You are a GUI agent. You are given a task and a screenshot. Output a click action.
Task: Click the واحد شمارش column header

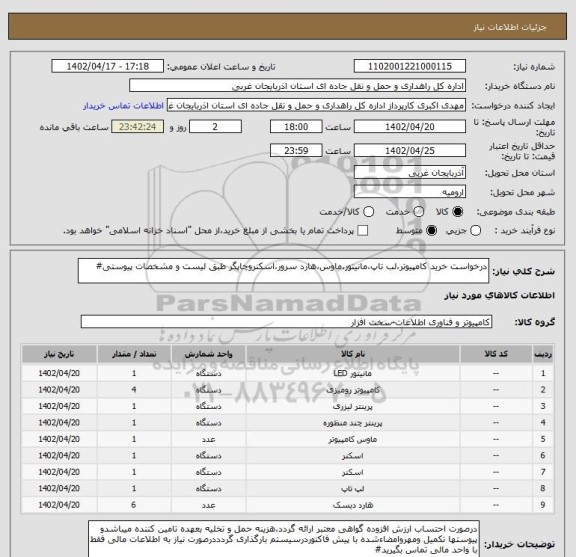[x=208, y=354]
